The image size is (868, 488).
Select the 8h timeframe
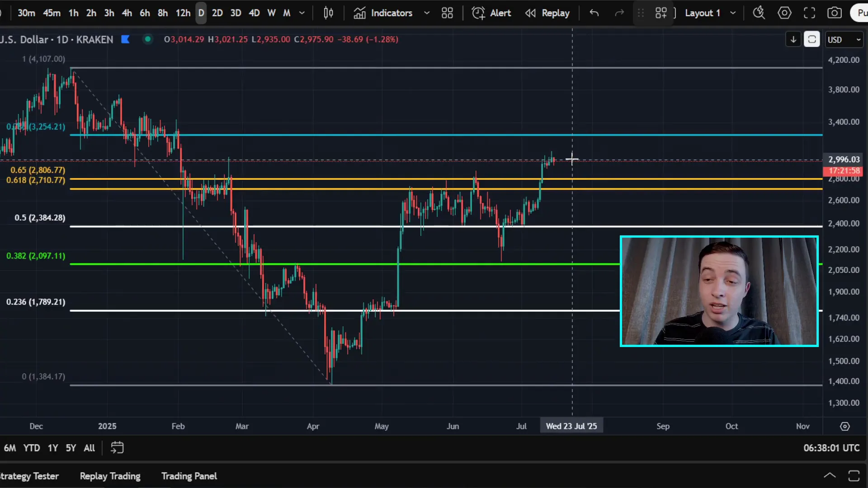click(x=163, y=13)
